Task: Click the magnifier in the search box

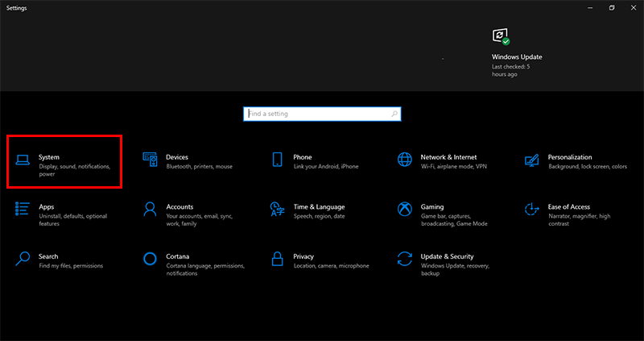Action: click(394, 114)
